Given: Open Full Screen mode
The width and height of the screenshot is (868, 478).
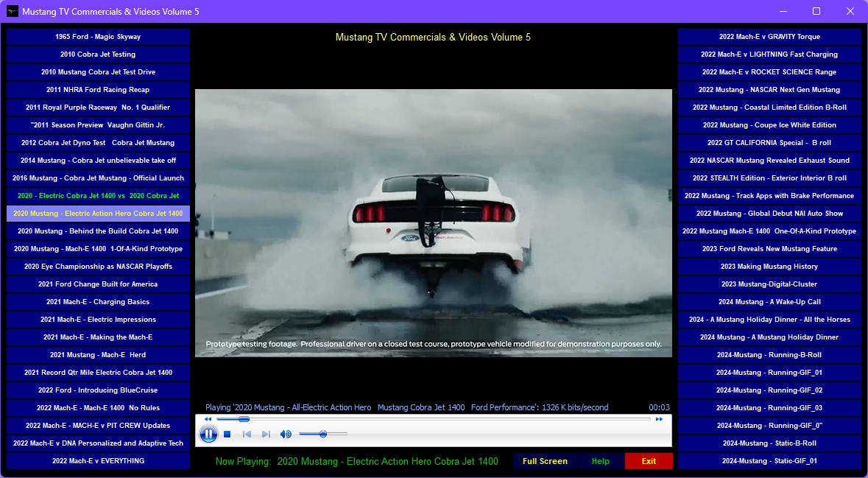Looking at the screenshot, I should 545,461.
